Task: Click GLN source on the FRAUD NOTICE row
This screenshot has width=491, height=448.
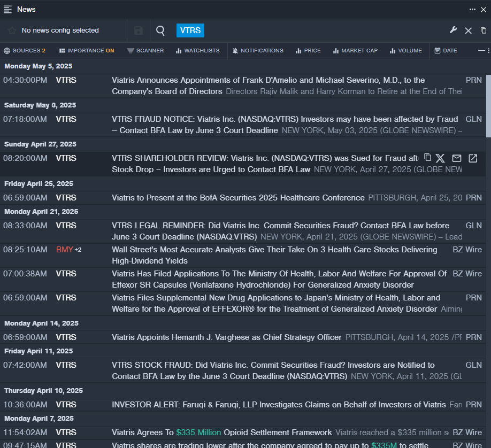Action: pyautogui.click(x=474, y=119)
